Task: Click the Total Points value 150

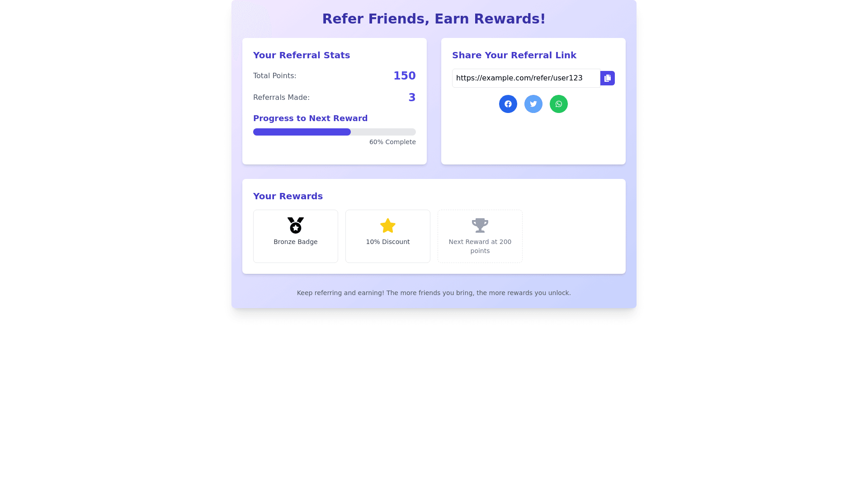Action: point(404,75)
